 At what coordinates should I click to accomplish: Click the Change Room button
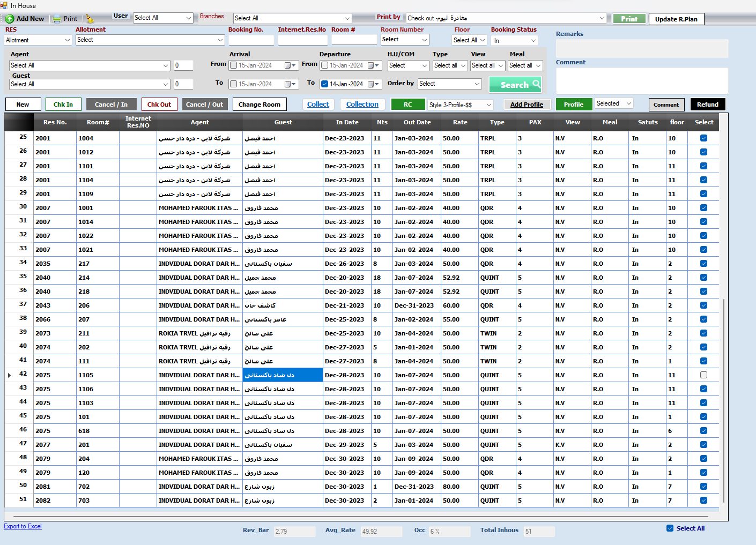pos(260,104)
